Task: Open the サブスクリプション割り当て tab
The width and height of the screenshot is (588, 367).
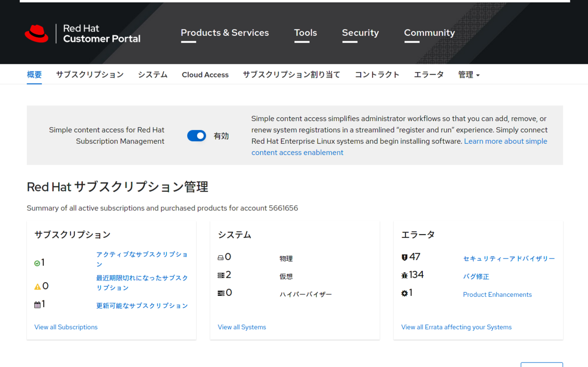Action: point(292,75)
